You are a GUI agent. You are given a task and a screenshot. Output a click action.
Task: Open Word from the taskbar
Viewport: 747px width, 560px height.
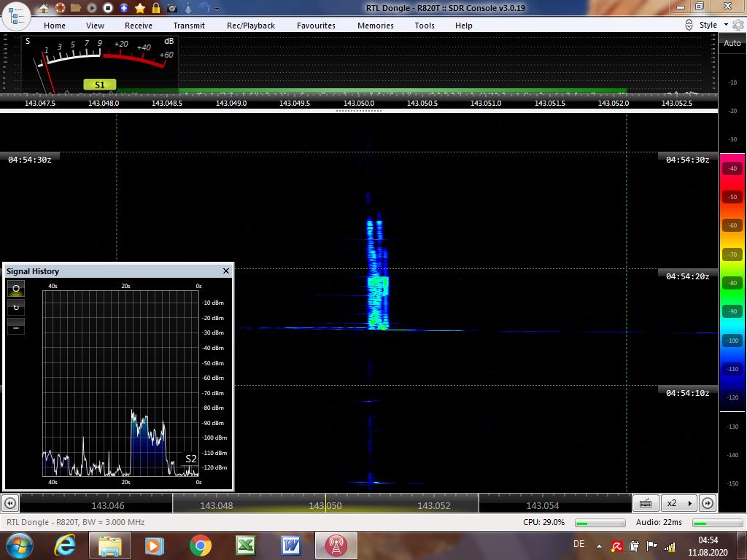pos(290,545)
